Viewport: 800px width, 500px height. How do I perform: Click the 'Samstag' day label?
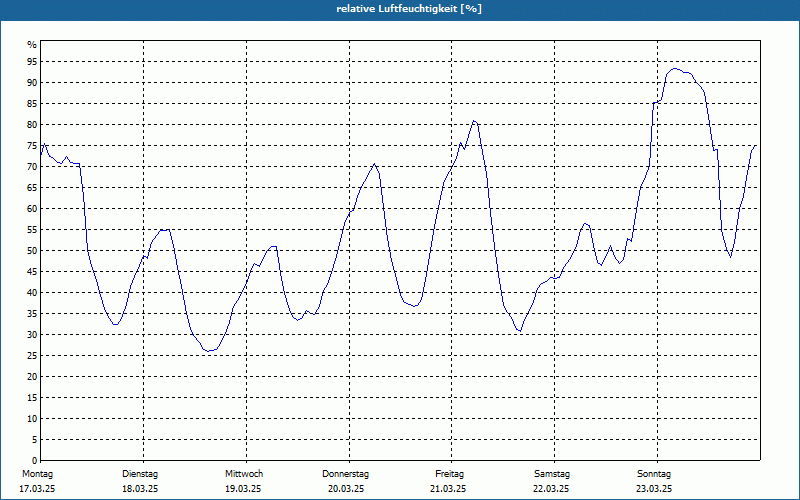coord(552,474)
